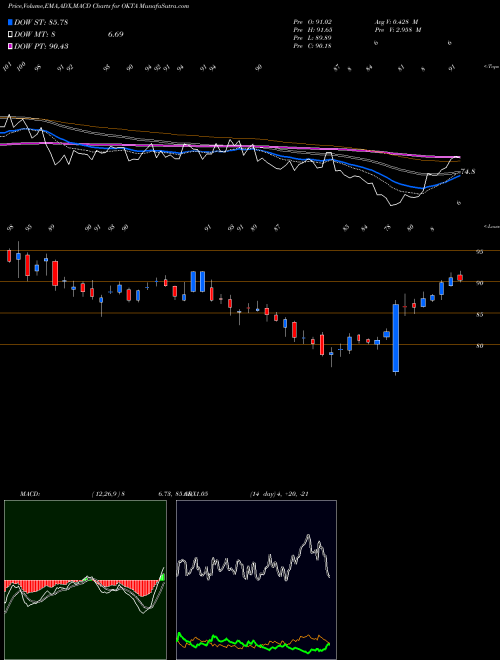Click the '74.8' EMA end label
Screen dimensions: 500x660
(x=468, y=172)
